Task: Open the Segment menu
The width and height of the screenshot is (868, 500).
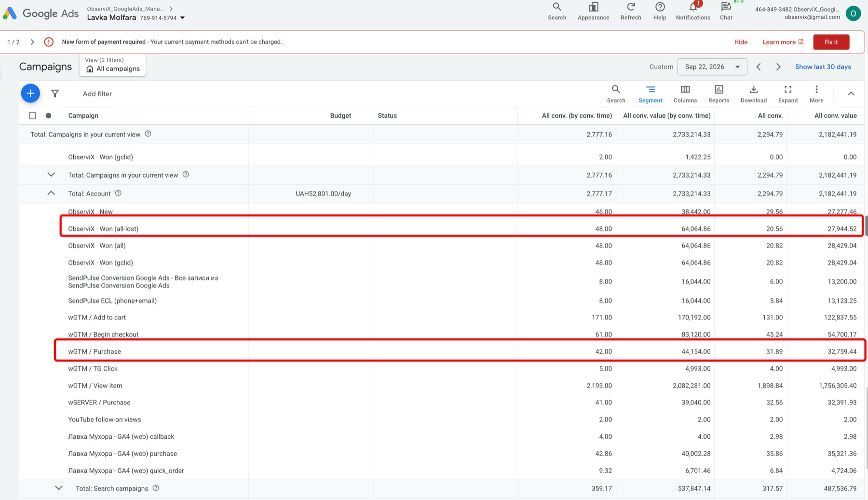Action: 650,94
